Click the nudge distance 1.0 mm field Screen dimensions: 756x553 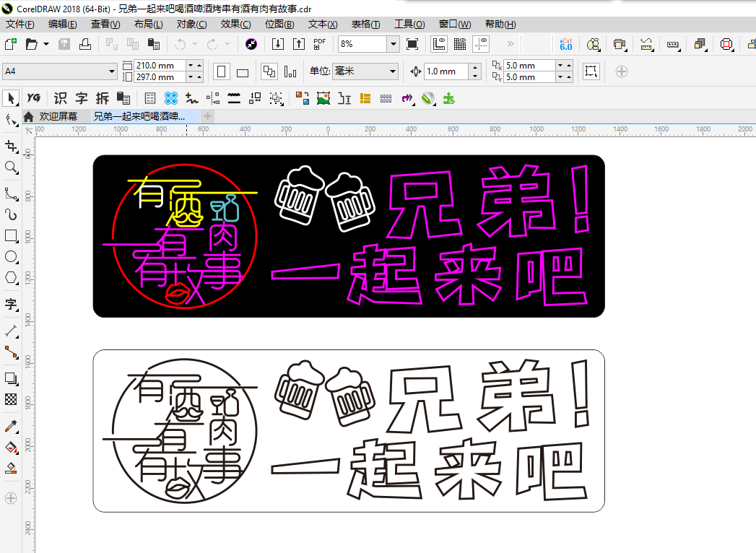coord(446,71)
